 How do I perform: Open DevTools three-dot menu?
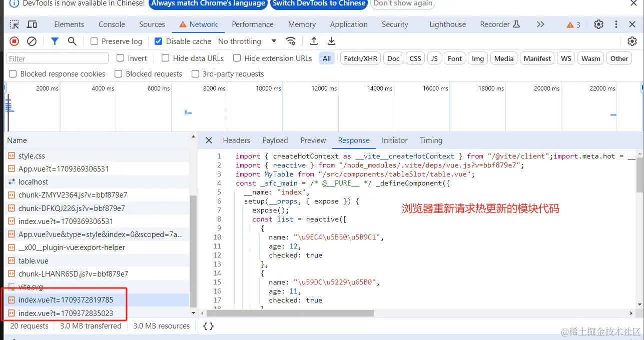tap(616, 24)
